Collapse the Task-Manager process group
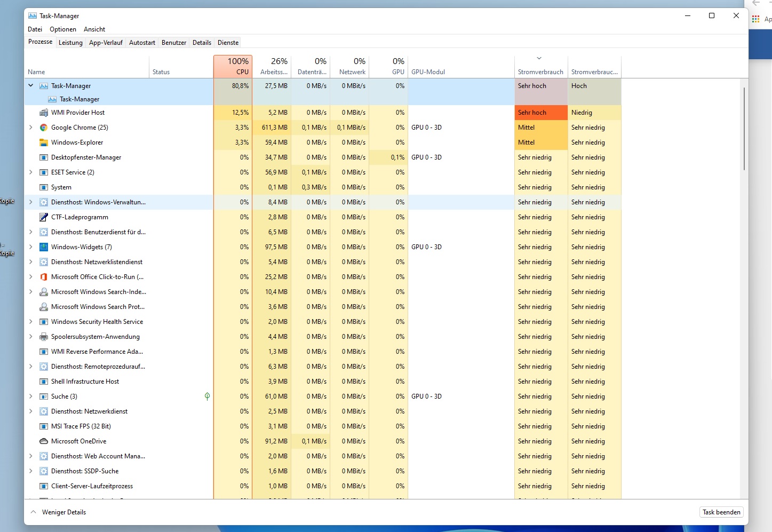 point(30,85)
